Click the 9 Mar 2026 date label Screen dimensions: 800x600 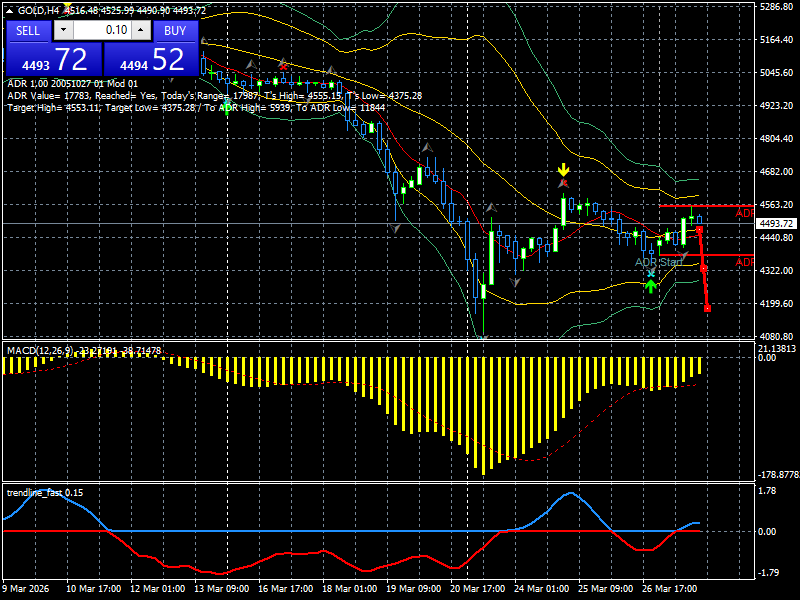point(26,589)
